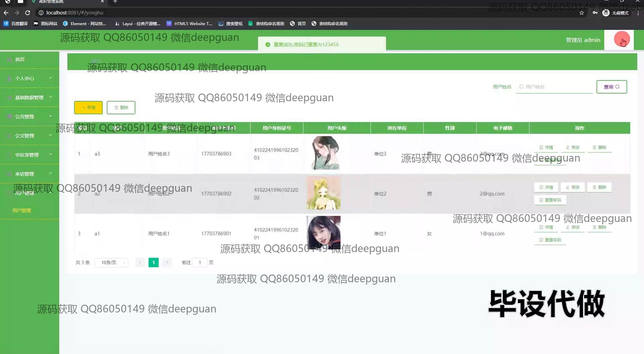Click phone number 17703786903

tap(216, 154)
